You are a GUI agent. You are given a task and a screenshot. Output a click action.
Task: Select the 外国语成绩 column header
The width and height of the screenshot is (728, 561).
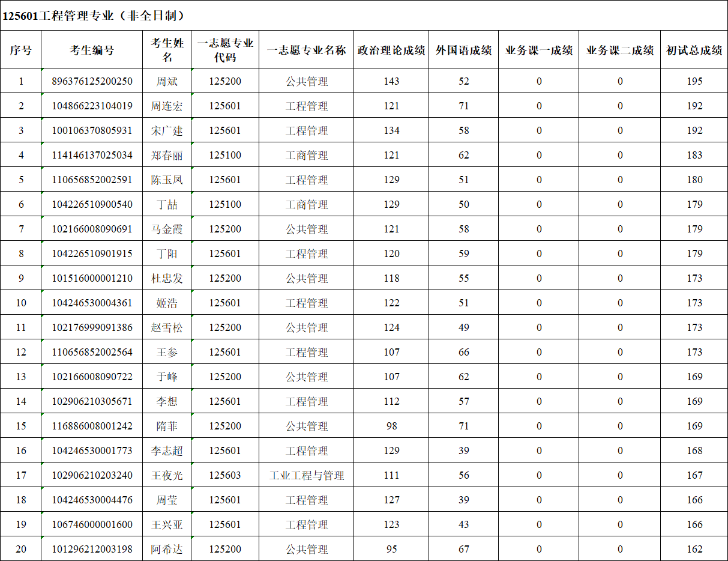point(464,50)
